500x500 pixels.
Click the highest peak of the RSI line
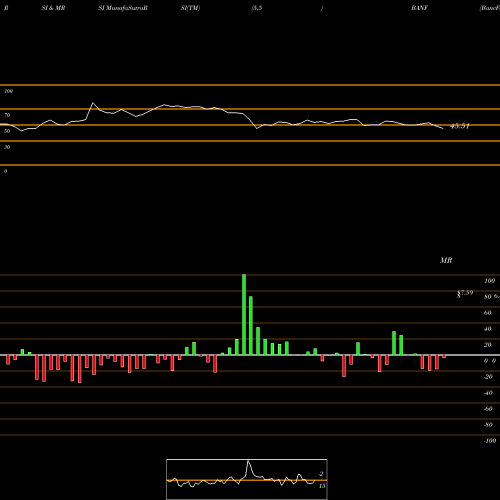click(93, 103)
